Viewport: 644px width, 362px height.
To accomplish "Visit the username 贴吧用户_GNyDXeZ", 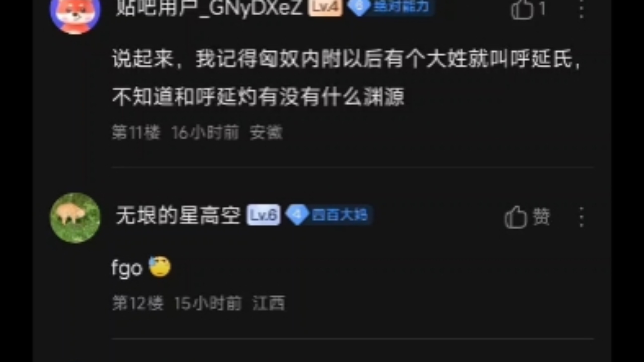I will [209, 8].
